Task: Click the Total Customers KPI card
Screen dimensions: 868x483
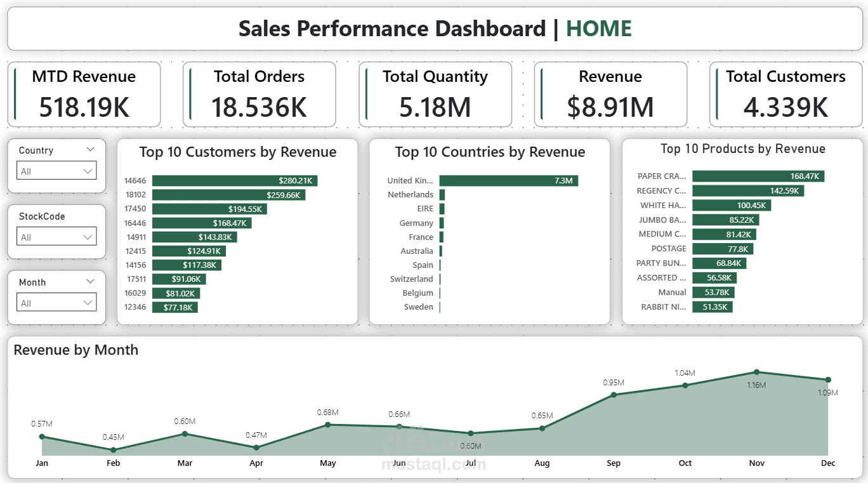Action: point(786,94)
